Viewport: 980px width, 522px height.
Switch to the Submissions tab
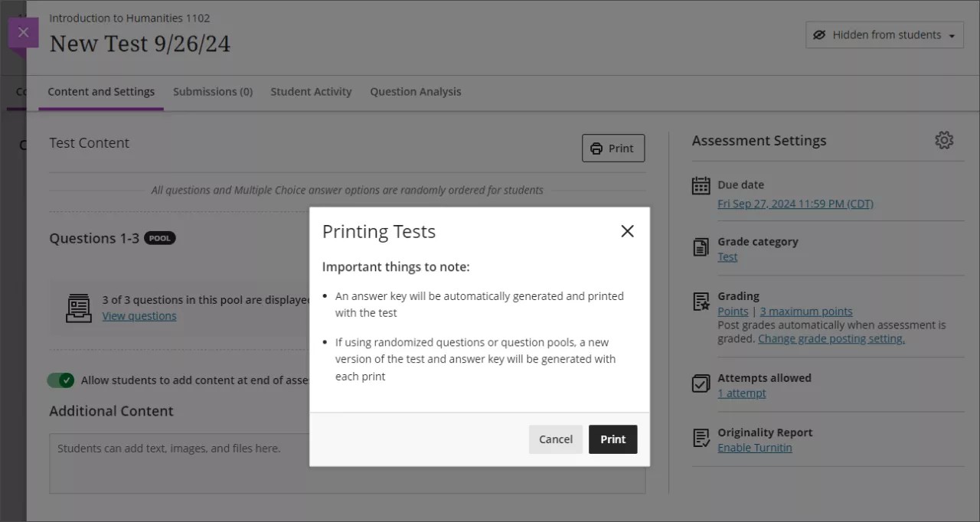213,91
